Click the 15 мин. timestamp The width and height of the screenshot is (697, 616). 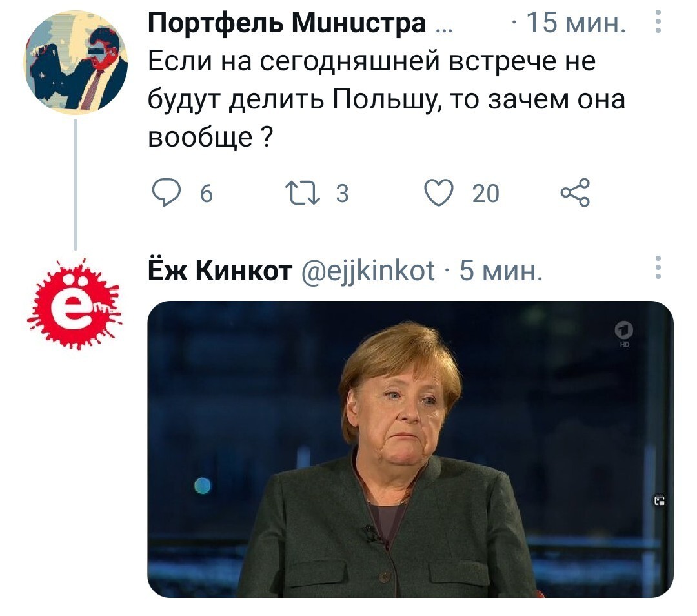[x=576, y=23]
